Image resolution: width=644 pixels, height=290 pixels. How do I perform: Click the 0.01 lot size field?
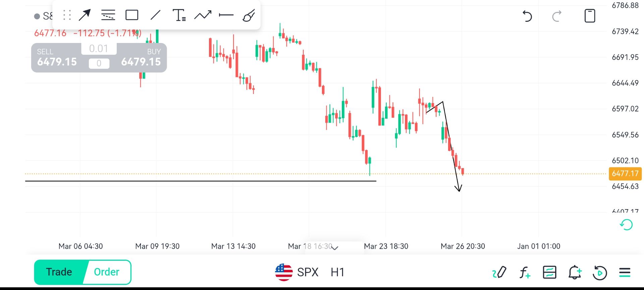pyautogui.click(x=99, y=49)
